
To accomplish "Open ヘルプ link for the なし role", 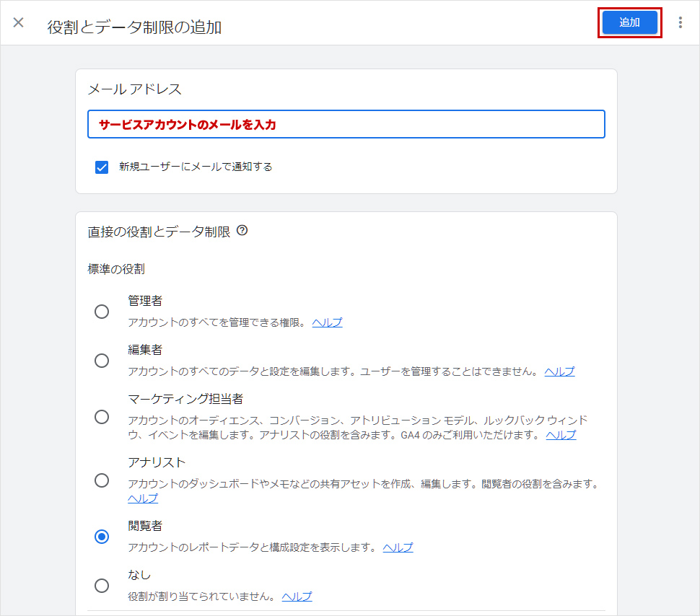I will click(x=297, y=597).
